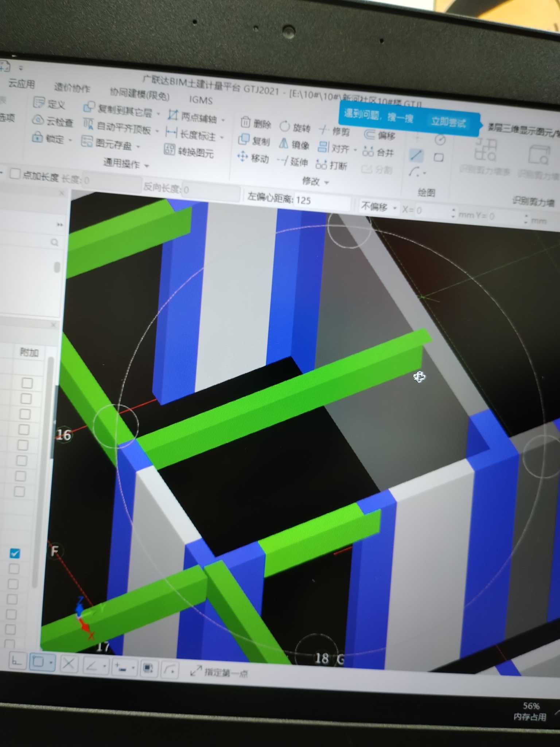
Task: Open the 复制到其它层 dropdown arrow
Action: point(158,114)
